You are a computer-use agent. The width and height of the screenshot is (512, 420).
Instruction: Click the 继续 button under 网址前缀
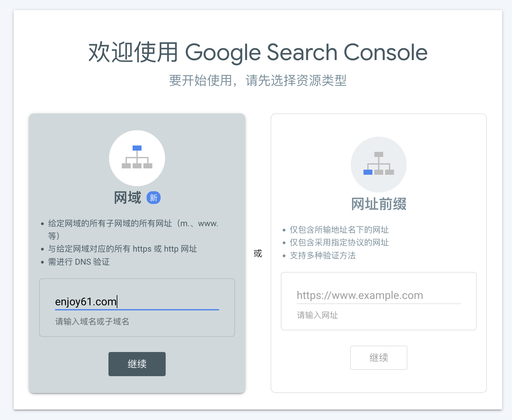pyautogui.click(x=379, y=358)
